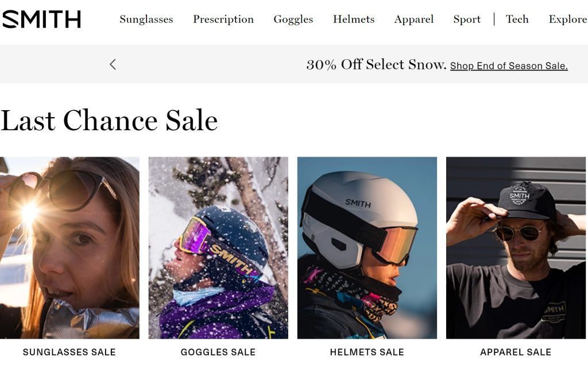Click the Smith logo
Image resolution: width=588 pixels, height=369 pixels.
pyautogui.click(x=41, y=20)
